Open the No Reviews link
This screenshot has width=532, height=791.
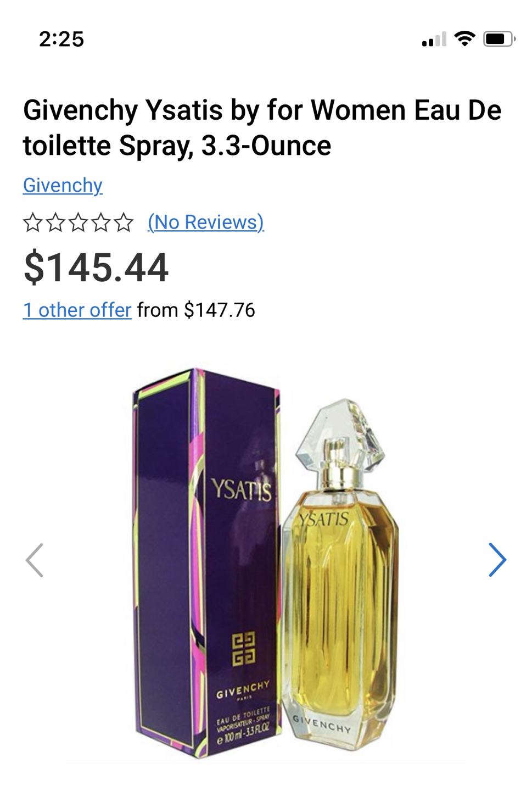(206, 222)
